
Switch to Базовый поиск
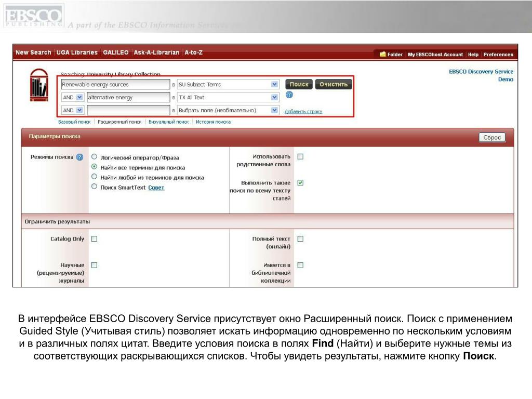(x=74, y=122)
